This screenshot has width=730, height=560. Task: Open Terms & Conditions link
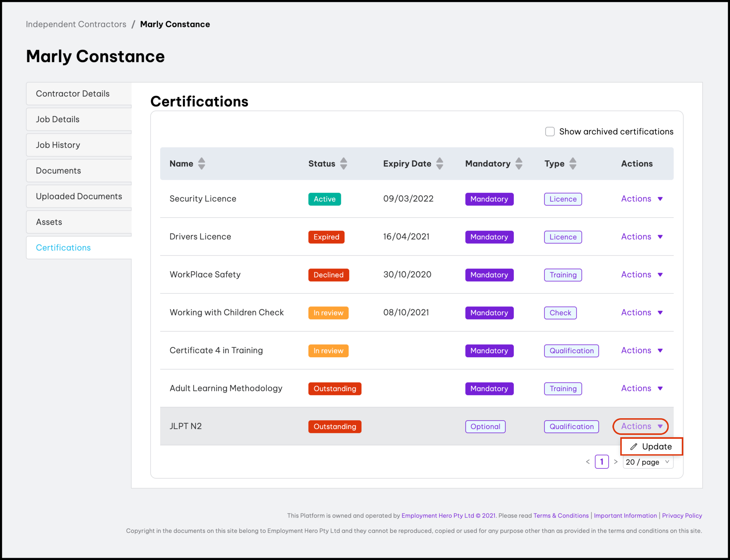[x=561, y=516]
